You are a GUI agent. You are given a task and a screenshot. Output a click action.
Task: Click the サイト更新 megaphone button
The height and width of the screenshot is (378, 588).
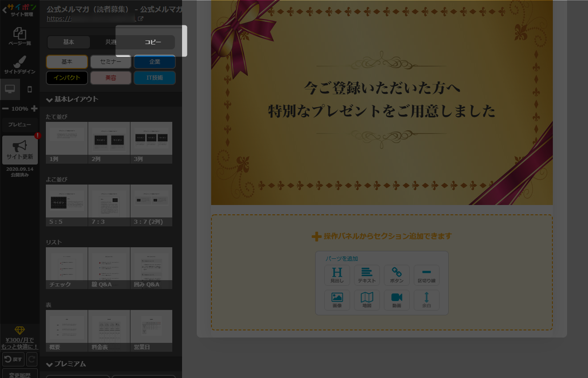20,150
